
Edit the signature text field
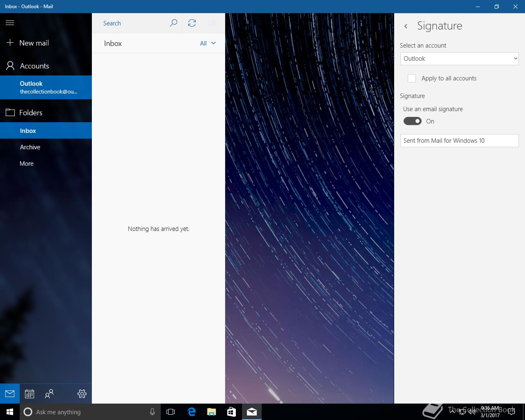(x=459, y=141)
